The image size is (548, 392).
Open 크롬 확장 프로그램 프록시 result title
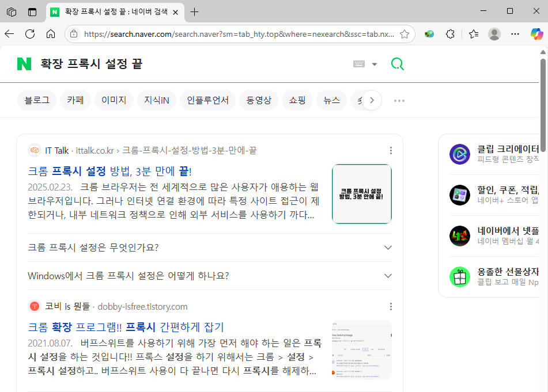pos(126,327)
